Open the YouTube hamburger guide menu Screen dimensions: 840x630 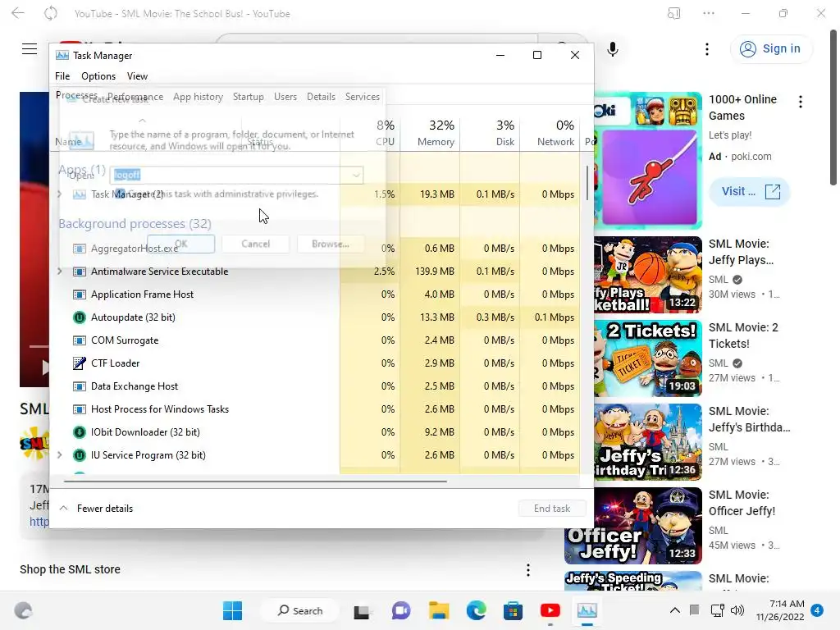point(30,48)
